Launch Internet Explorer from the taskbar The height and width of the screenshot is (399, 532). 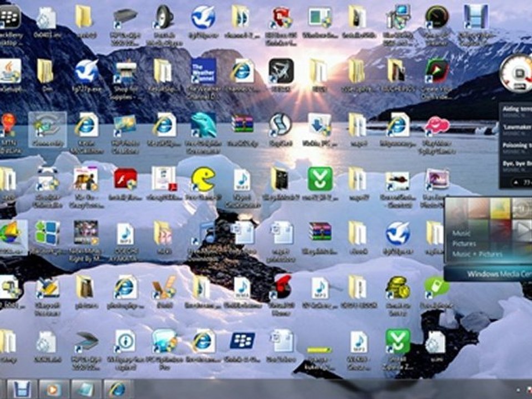click(117, 389)
